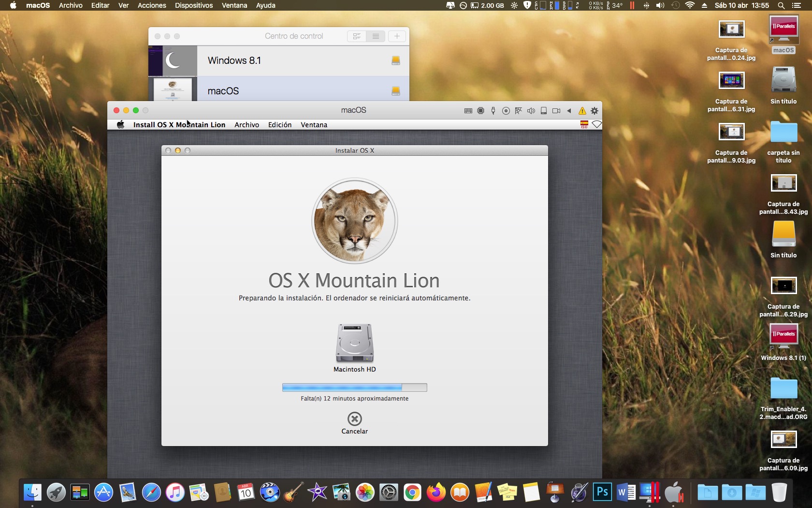Switch Centro de control to compact view
This screenshot has width=812, height=508.
pos(357,36)
